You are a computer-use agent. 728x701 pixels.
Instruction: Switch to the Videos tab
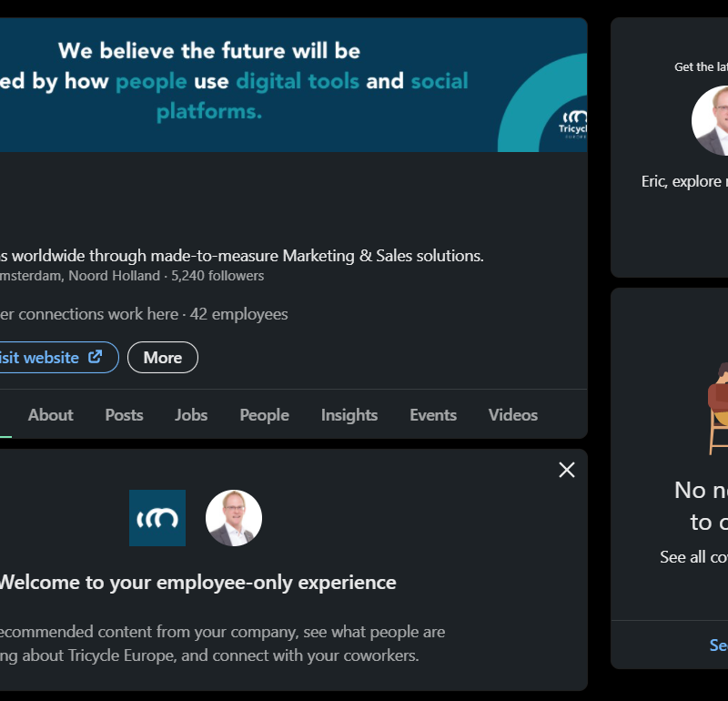pos(513,415)
